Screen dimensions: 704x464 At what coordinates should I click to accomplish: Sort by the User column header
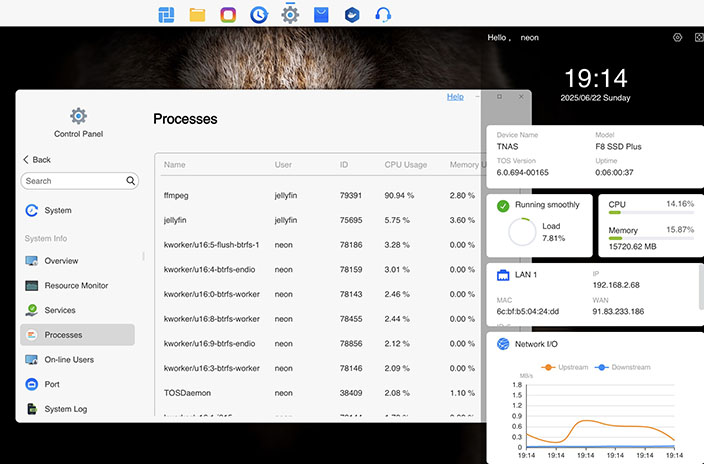click(283, 164)
